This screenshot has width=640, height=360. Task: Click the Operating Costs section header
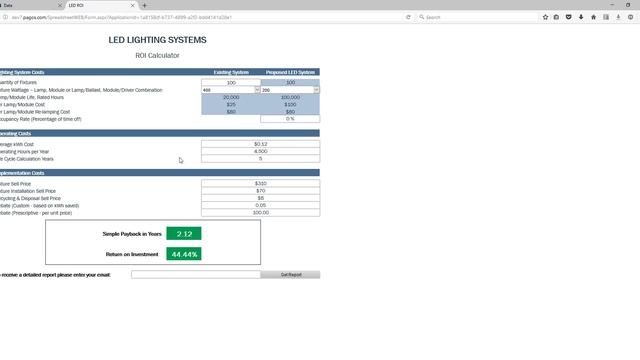tap(159, 133)
